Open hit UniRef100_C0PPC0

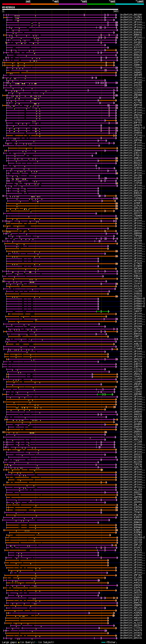click(131, 20)
